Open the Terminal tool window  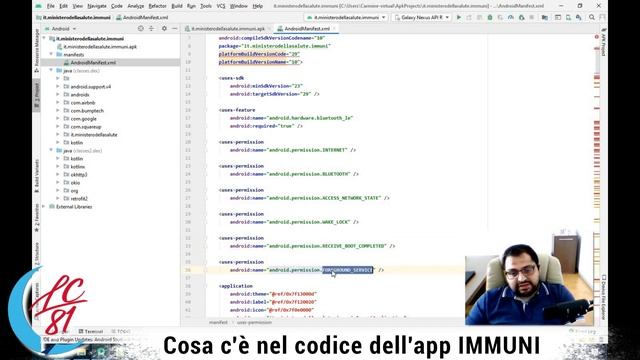point(91,331)
